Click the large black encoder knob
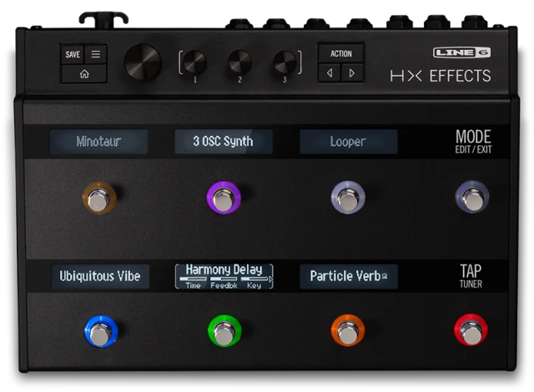 click(x=143, y=63)
